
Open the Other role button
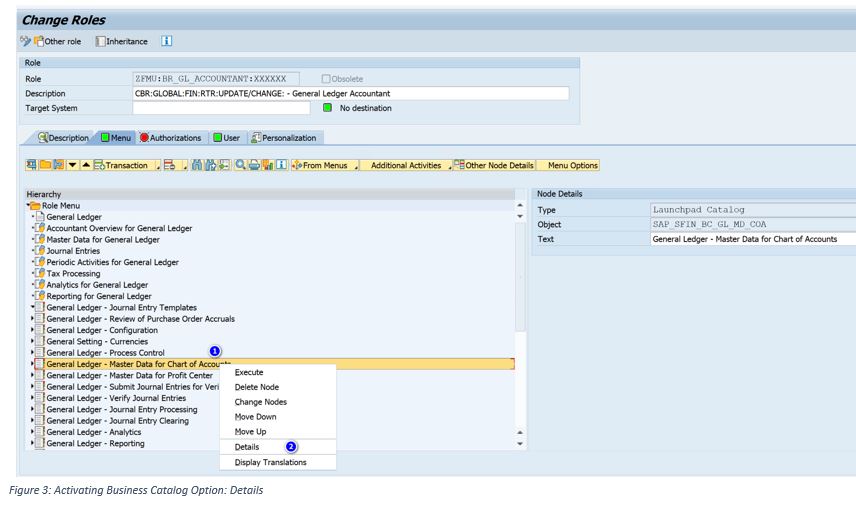[x=57, y=41]
